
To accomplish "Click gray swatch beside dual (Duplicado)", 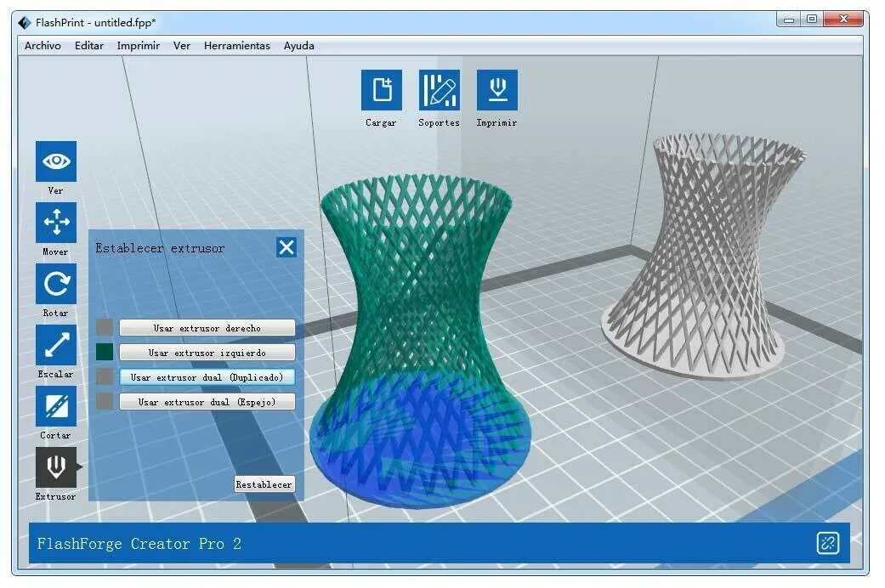I will pyautogui.click(x=105, y=376).
